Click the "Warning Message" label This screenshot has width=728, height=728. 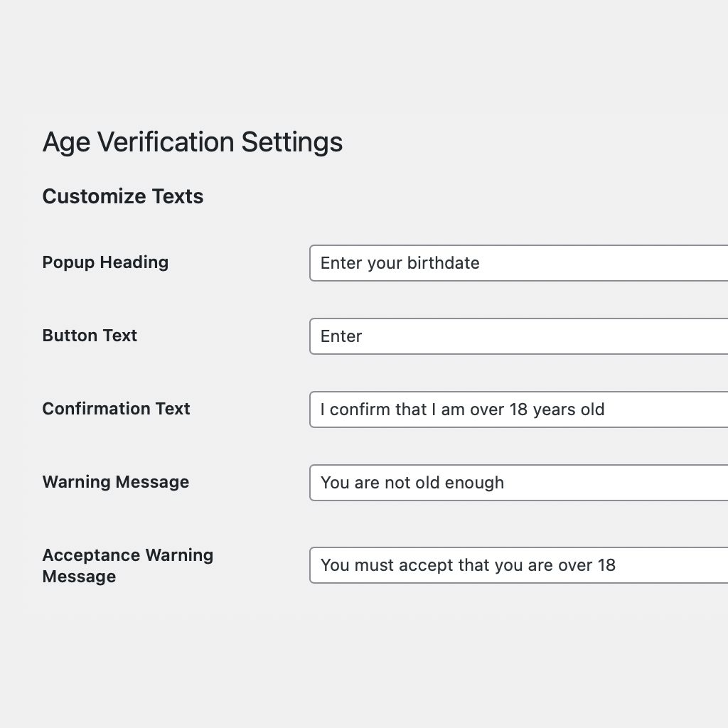[116, 482]
